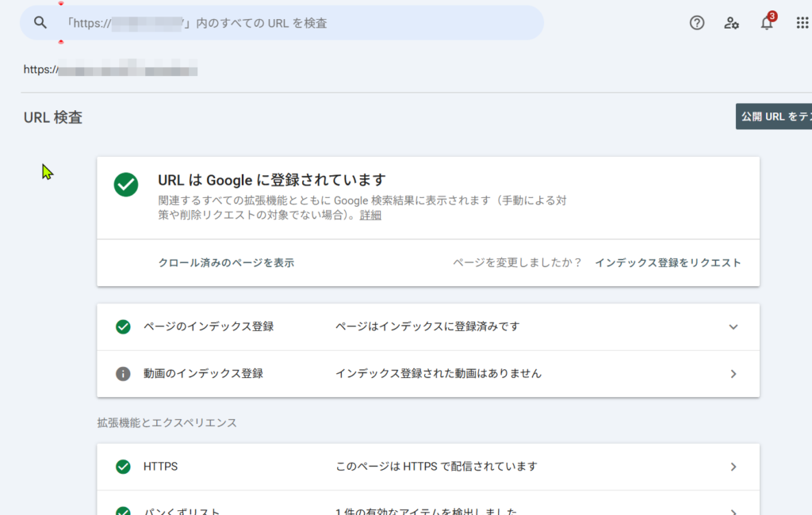Viewport: 812px width, 515px height.
Task: Open the users and settings icon
Action: coord(731,23)
